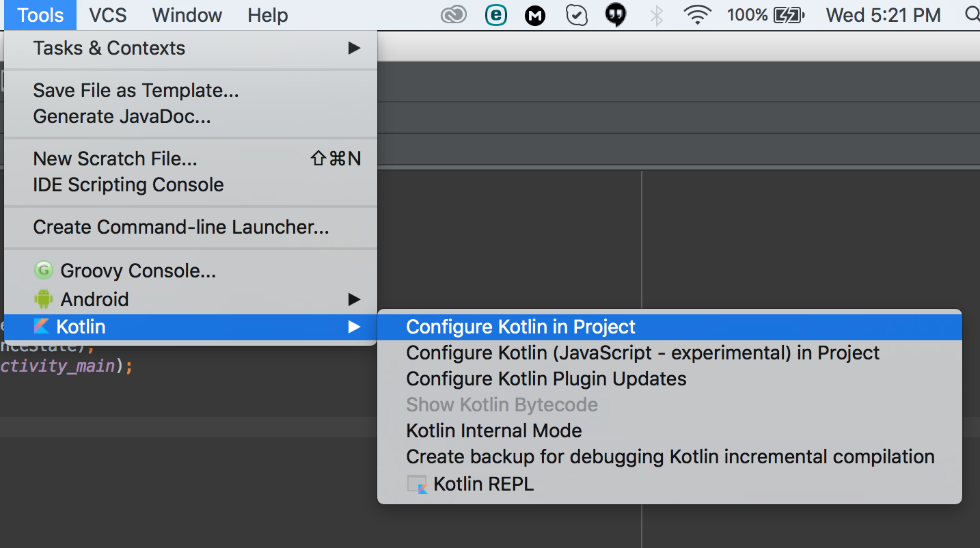Click the checkmark badge menu bar icon
Screen dimensions: 980x548
[x=577, y=15]
